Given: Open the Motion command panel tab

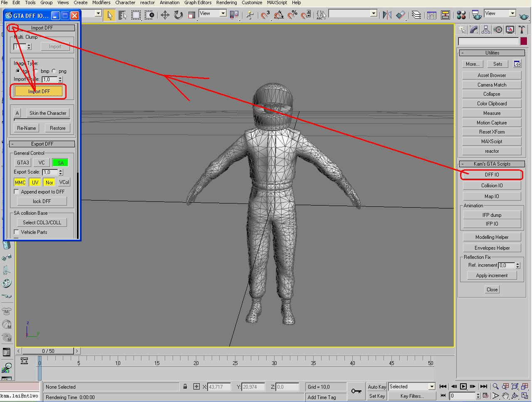Looking at the screenshot, I should (x=498, y=30).
